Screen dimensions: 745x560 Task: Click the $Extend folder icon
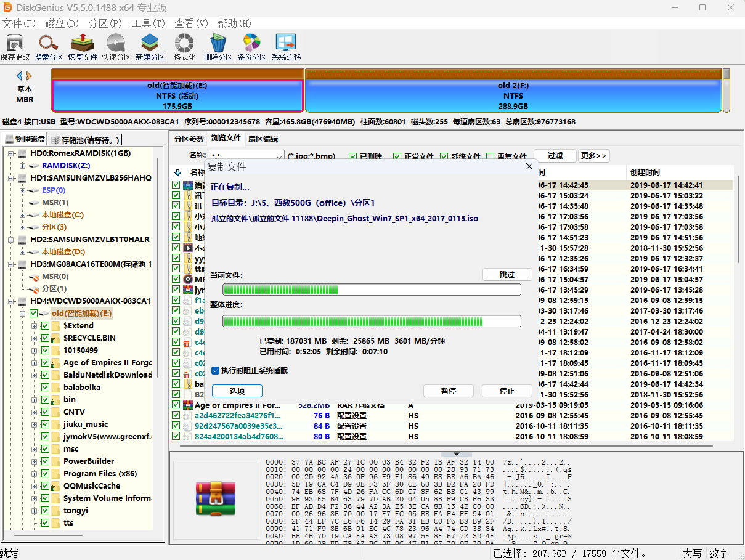pos(56,326)
